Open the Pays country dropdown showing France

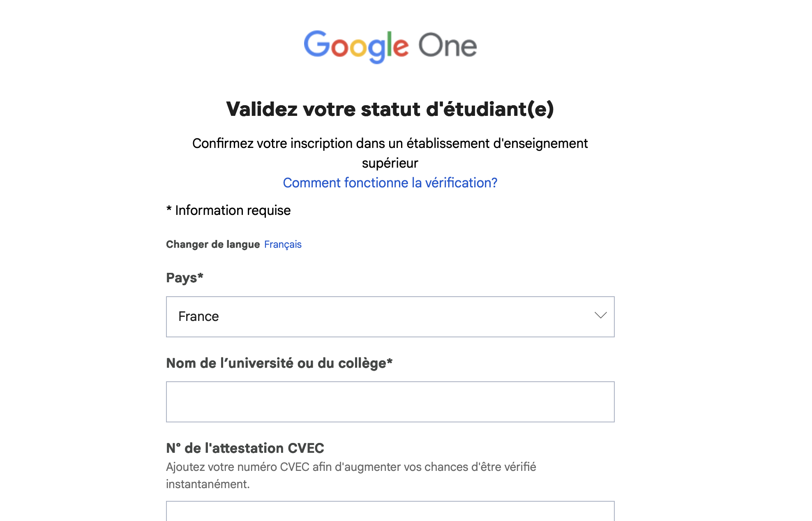click(390, 317)
